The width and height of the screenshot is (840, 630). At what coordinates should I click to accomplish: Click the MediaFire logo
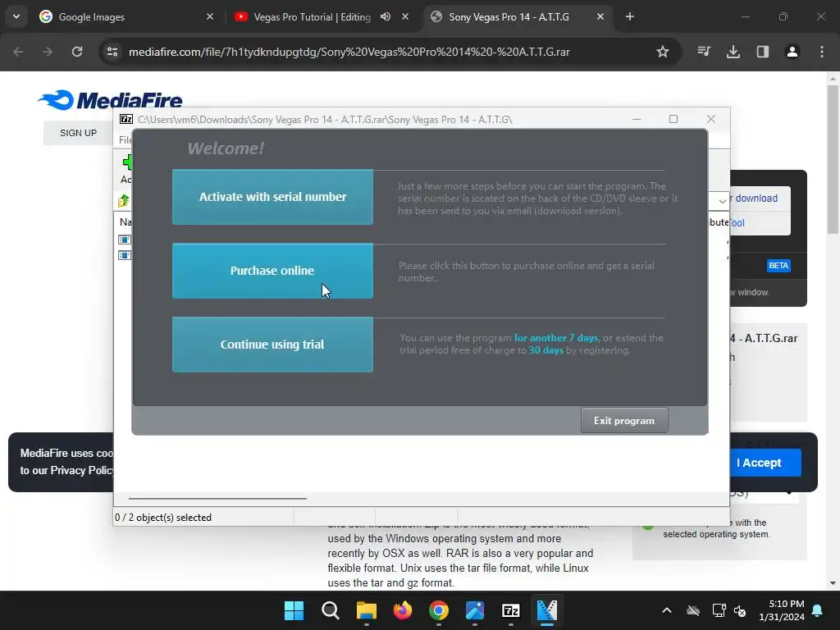[x=110, y=100]
